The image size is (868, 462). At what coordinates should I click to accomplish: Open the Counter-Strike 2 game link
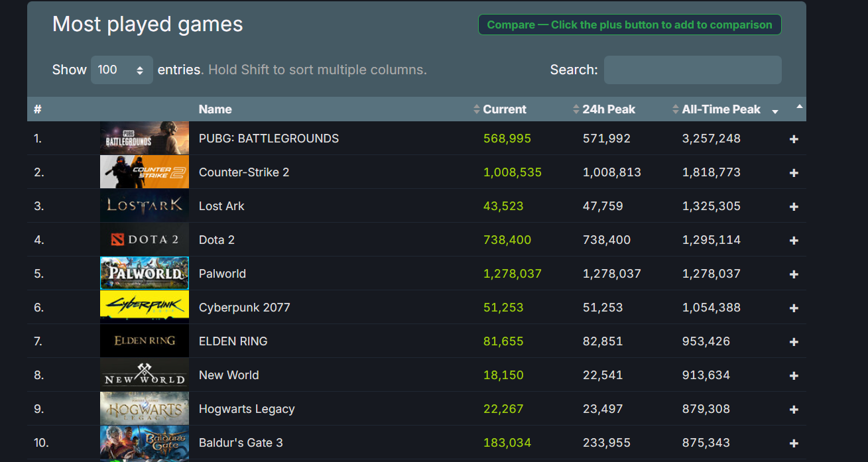point(244,172)
